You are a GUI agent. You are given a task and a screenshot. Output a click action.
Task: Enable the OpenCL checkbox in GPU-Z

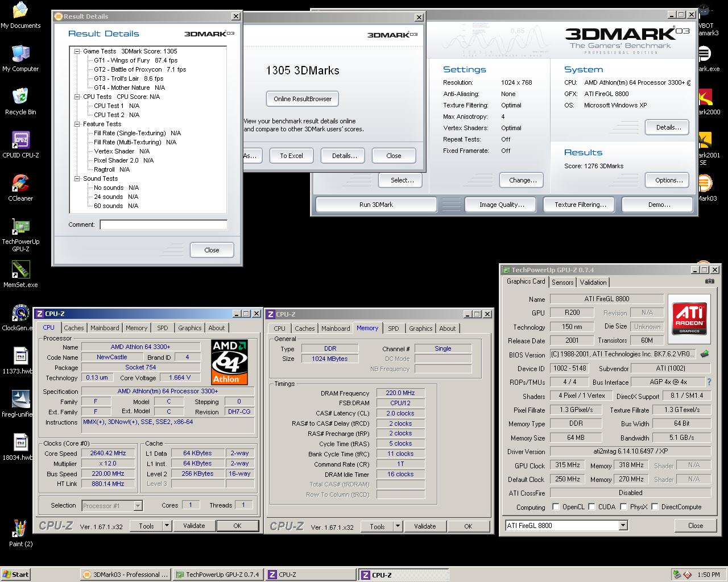tap(555, 507)
